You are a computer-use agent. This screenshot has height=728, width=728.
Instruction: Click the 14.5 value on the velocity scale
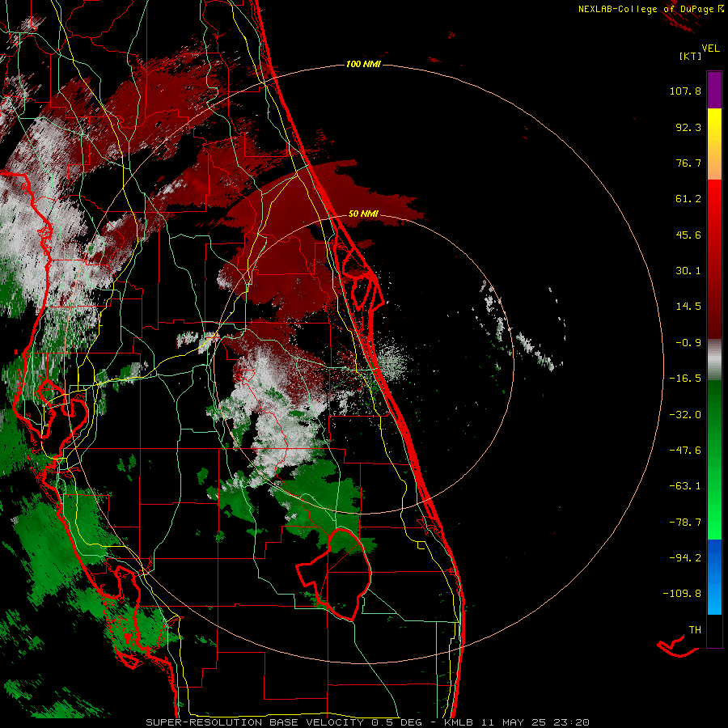tap(688, 307)
